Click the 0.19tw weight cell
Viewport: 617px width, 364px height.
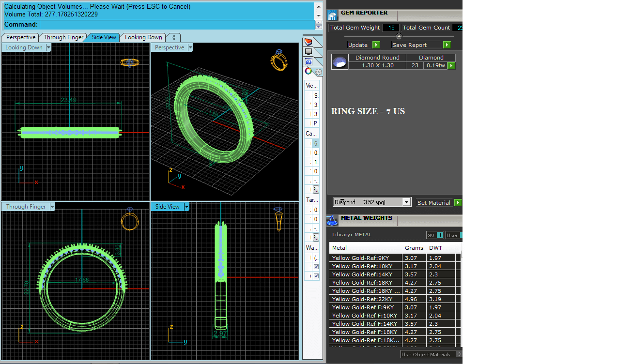coord(435,66)
